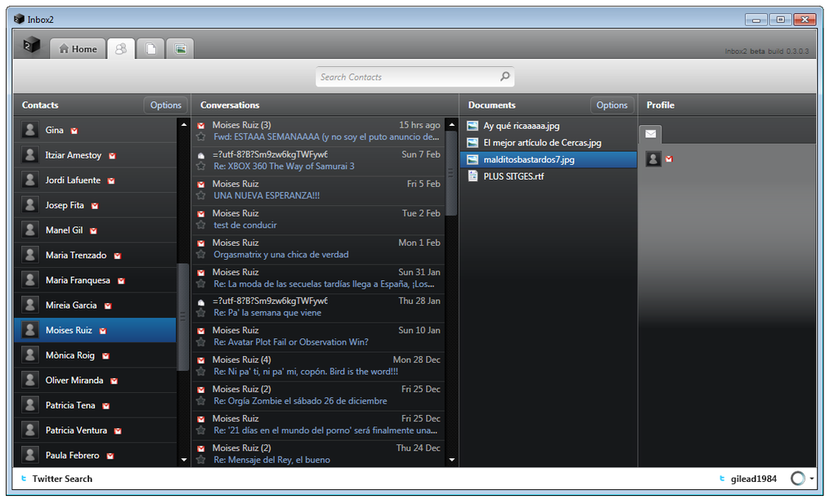The height and width of the screenshot is (504, 834).
Task: Star the test de conducir conversation
Action: point(200,225)
